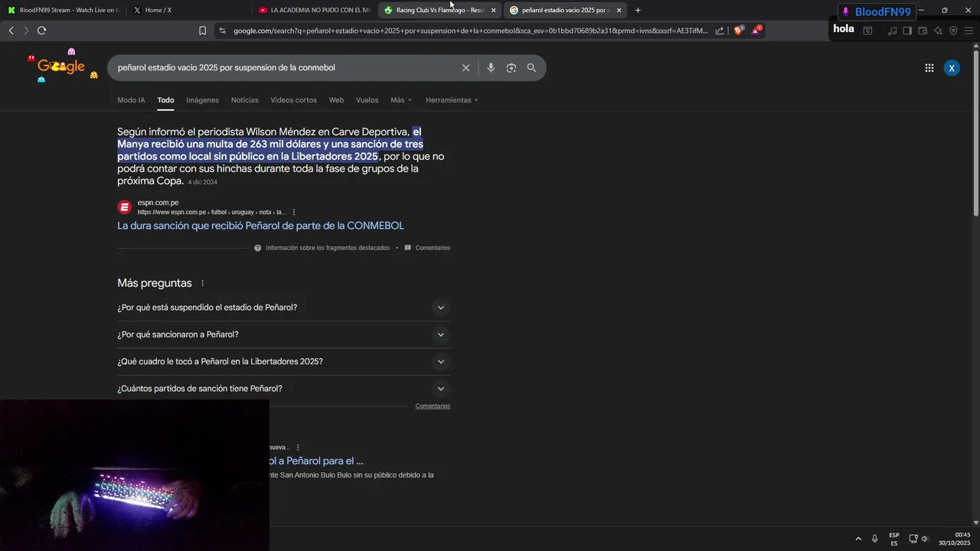Open the taskbar clock showing 00:45
This screenshot has width=980, height=551.
(955, 539)
